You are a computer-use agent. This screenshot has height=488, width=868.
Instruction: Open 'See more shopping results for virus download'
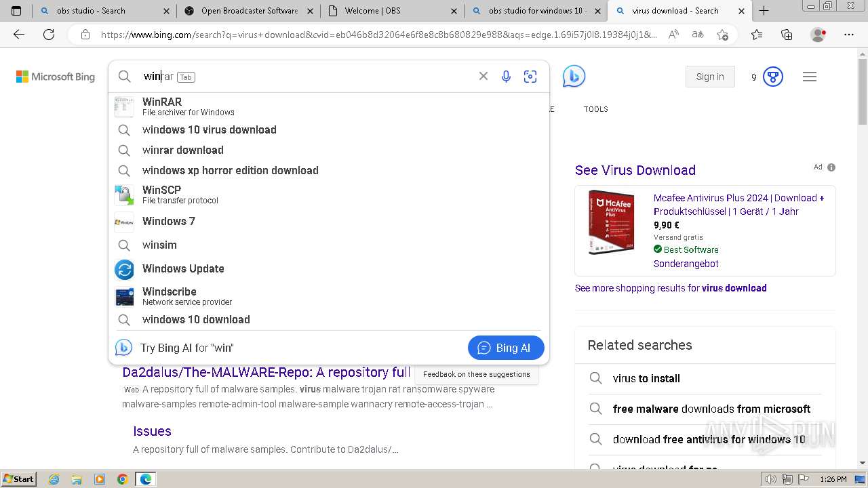671,288
